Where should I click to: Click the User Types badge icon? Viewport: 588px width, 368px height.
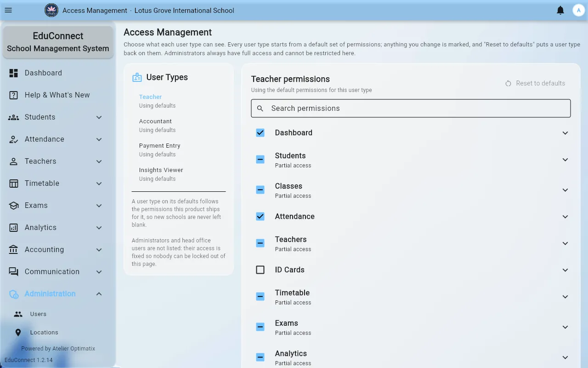click(x=137, y=77)
